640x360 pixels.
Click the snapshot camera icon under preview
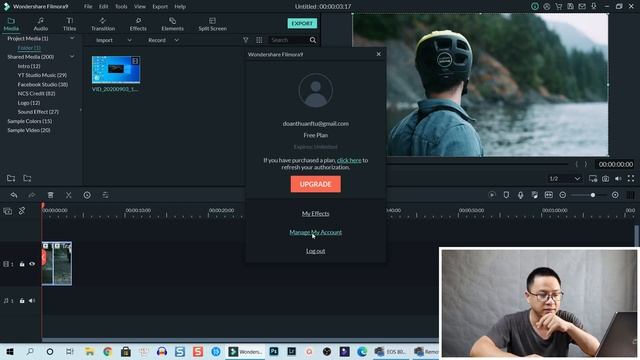pos(605,178)
